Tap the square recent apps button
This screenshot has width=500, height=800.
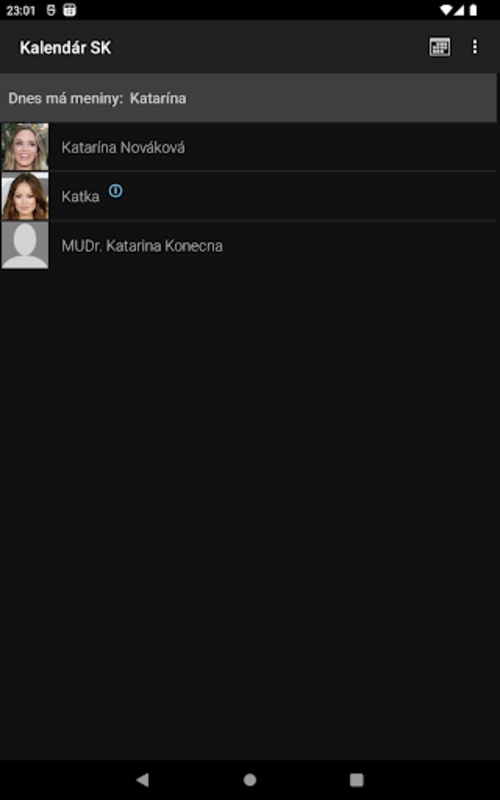click(357, 779)
